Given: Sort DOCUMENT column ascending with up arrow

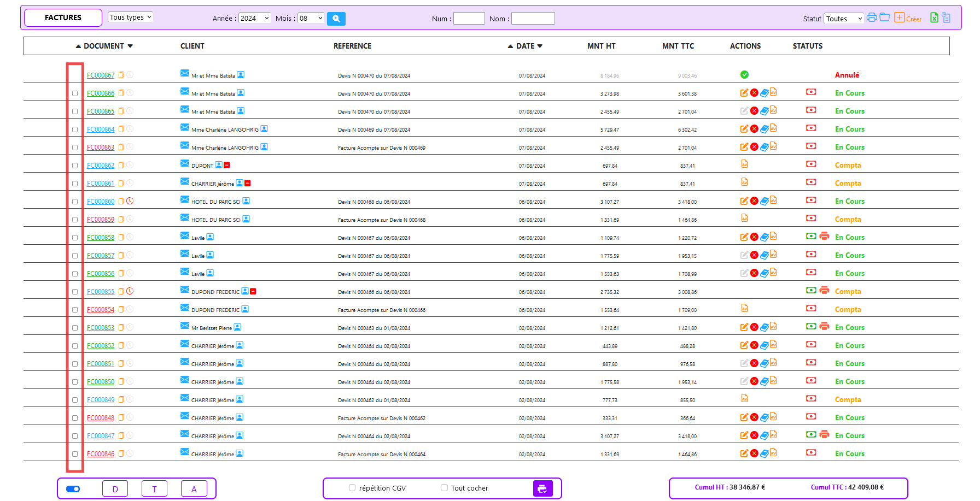Looking at the screenshot, I should pyautogui.click(x=78, y=46).
